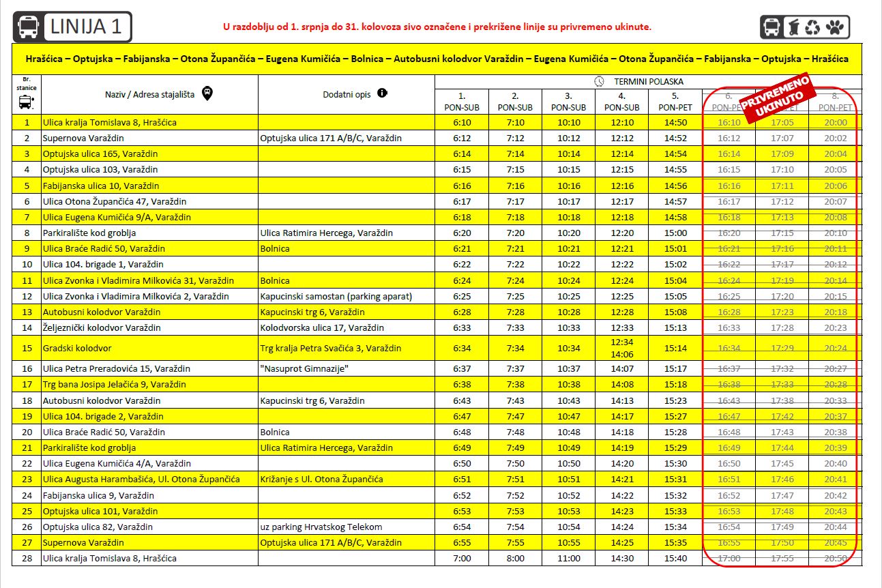Select the 1. PON-SUB departure column header
882x588 pixels.
point(462,102)
